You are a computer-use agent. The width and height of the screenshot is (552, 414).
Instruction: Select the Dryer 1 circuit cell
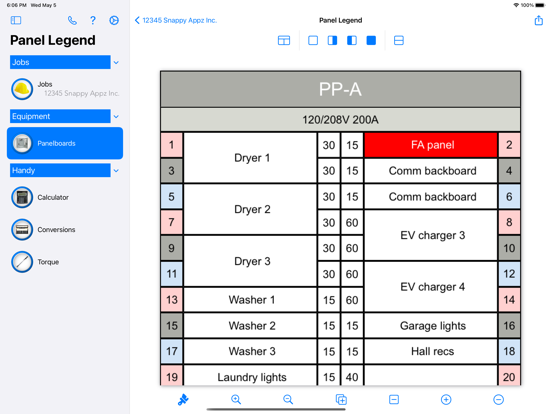coord(250,158)
